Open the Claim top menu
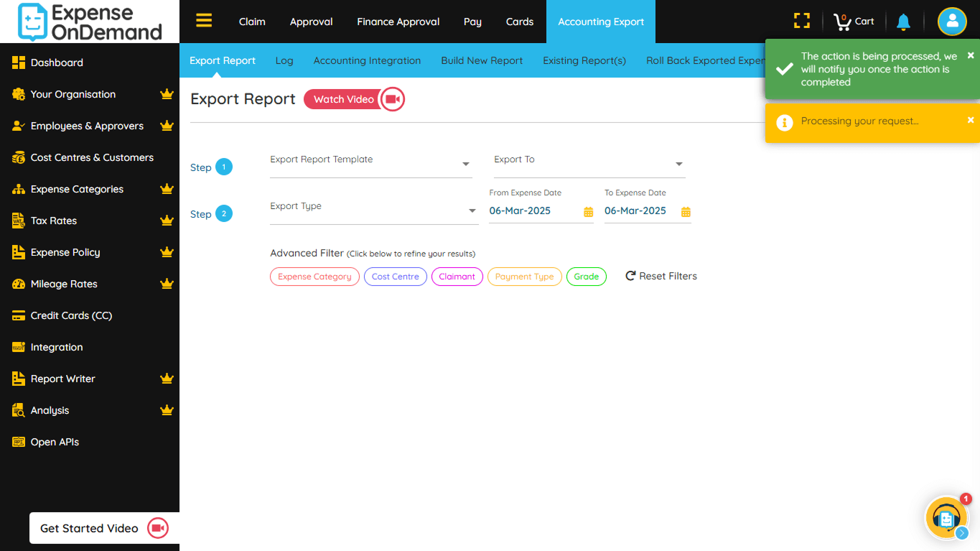Image resolution: width=980 pixels, height=551 pixels. [x=252, y=22]
